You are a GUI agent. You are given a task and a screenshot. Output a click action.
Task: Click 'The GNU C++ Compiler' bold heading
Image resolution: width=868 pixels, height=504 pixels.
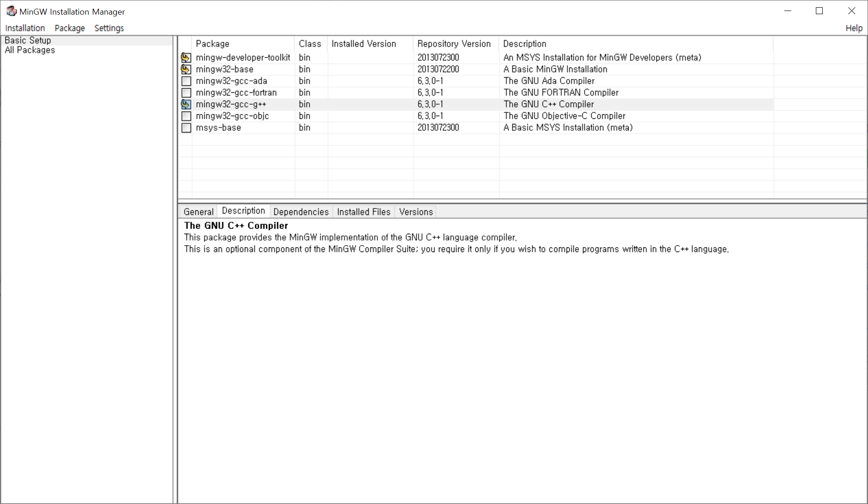point(236,225)
